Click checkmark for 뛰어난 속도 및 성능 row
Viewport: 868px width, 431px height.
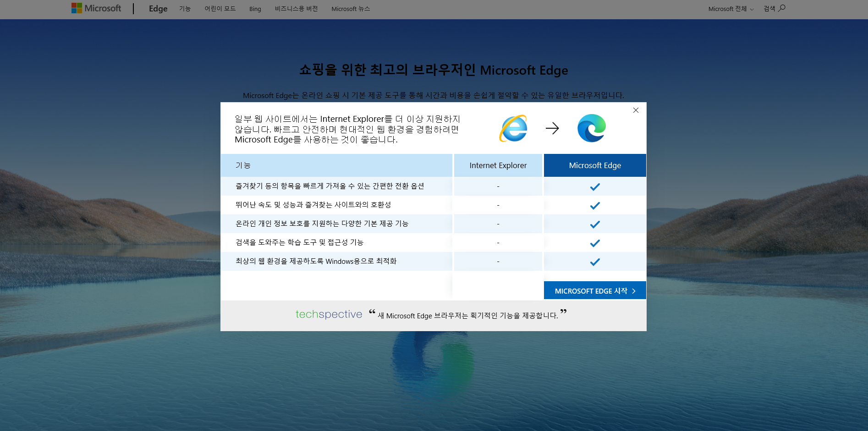click(595, 206)
